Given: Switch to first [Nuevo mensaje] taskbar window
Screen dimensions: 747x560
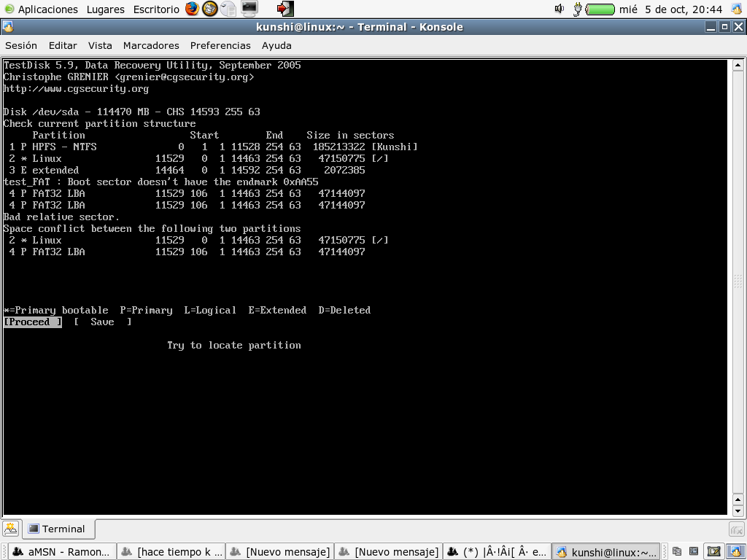Looking at the screenshot, I should 279,551.
